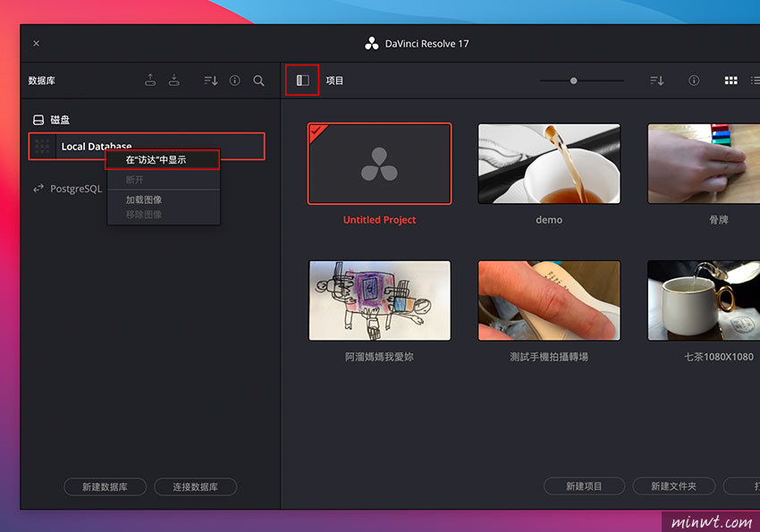Click the disk drive icon beside 磁盘
Screen dimensions: 760x532
click(38, 120)
